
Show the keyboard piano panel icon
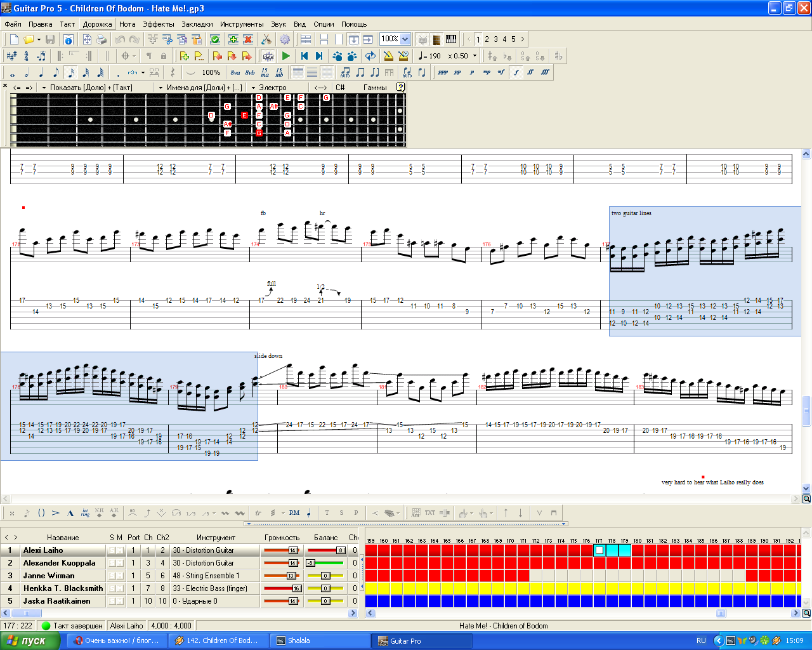451,39
